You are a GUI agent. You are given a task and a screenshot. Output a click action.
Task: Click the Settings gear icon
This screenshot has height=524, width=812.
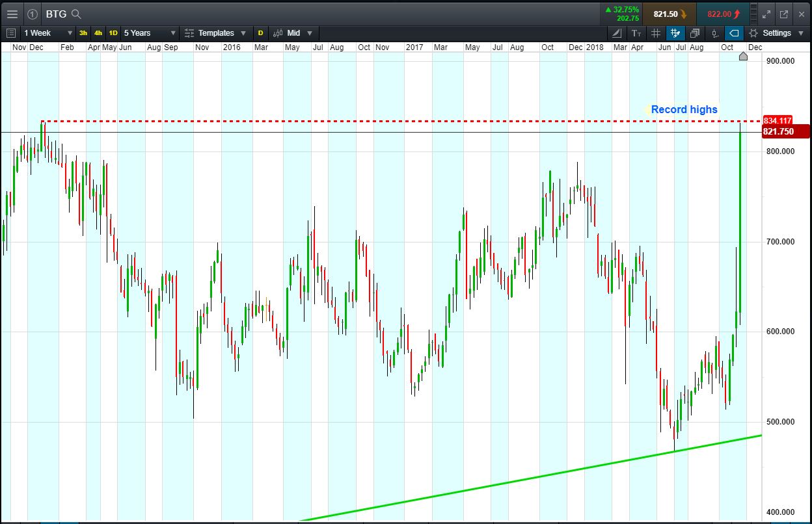coord(753,33)
